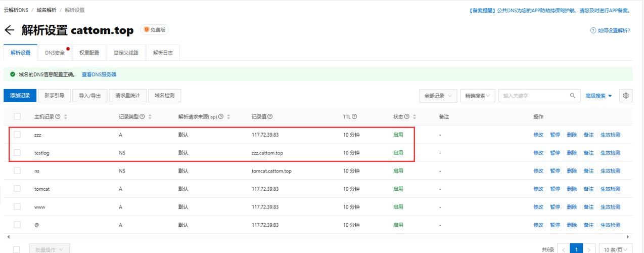
Task: Click the 请求量统计 button
Action: (x=128, y=96)
